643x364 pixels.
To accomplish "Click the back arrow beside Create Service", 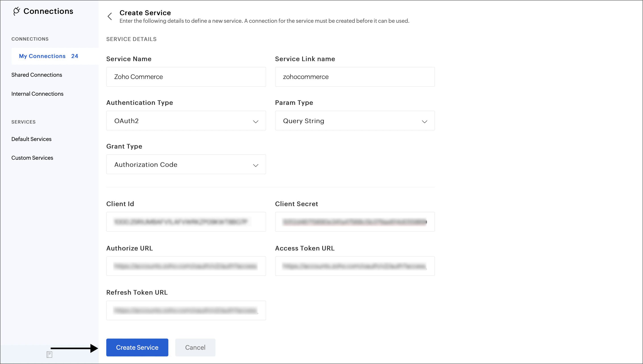I will coord(110,17).
